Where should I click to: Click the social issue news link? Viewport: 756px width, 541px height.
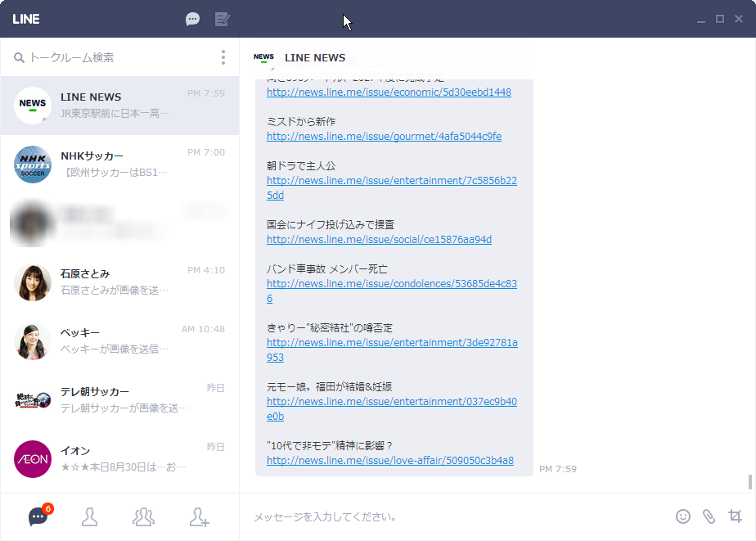(x=379, y=240)
